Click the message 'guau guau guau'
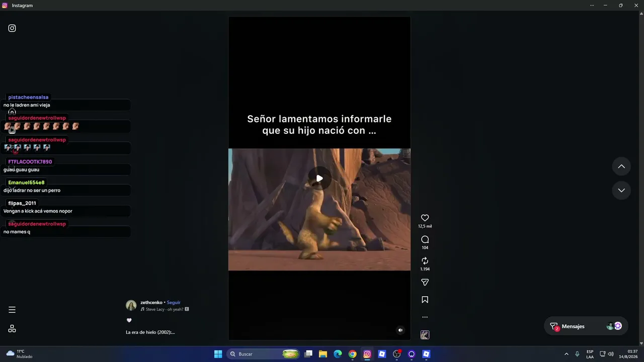 [x=21, y=169]
